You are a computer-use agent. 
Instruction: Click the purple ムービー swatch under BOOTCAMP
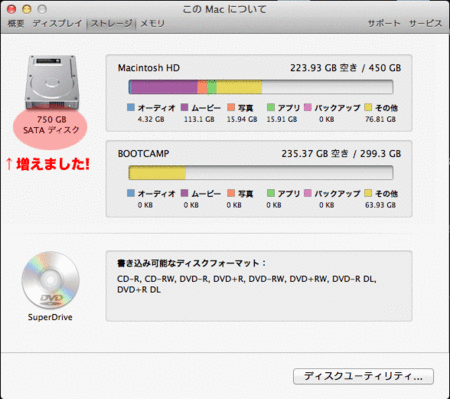click(184, 193)
